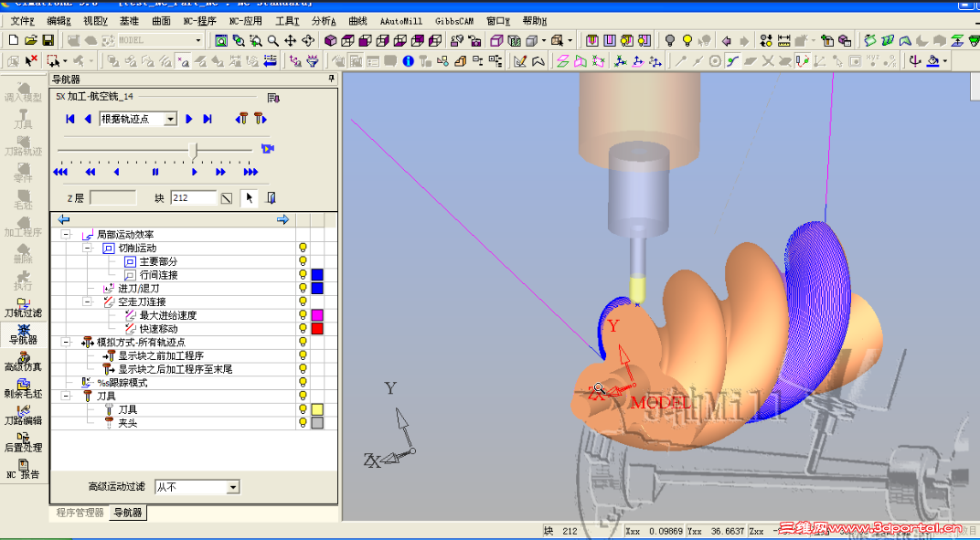The width and height of the screenshot is (980, 540).
Task: Open the 编辑 menu
Action: coord(59,21)
